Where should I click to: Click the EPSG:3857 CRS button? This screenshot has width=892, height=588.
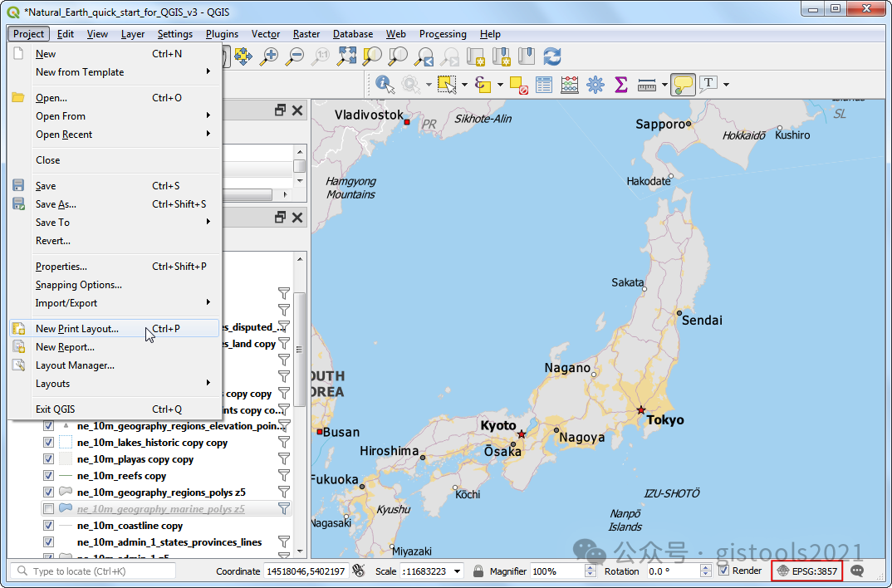click(806, 571)
